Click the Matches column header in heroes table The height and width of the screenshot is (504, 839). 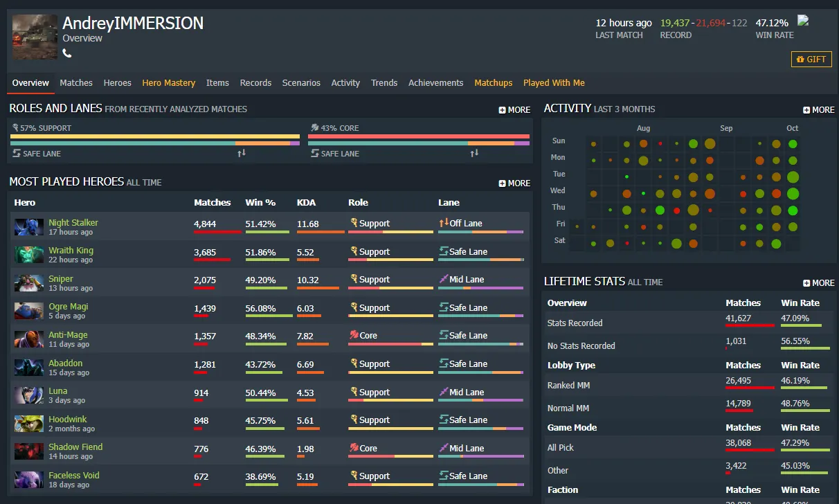click(x=213, y=202)
